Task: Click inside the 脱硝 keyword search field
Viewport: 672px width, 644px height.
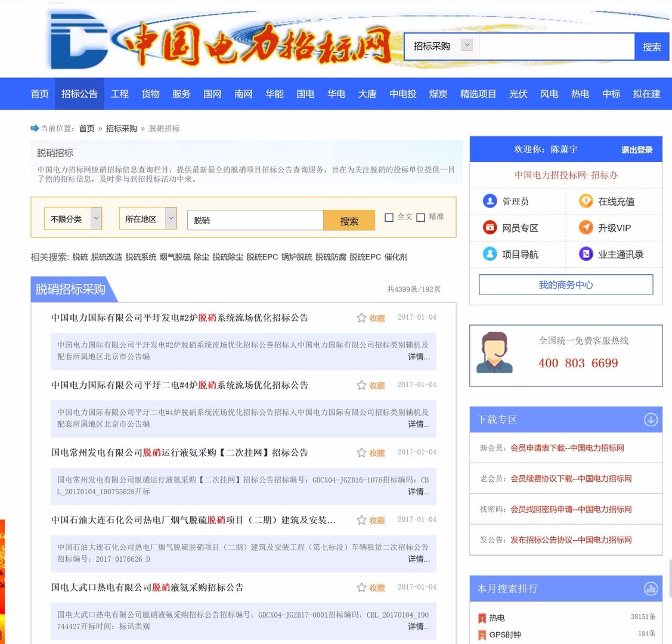Action: pyautogui.click(x=255, y=220)
